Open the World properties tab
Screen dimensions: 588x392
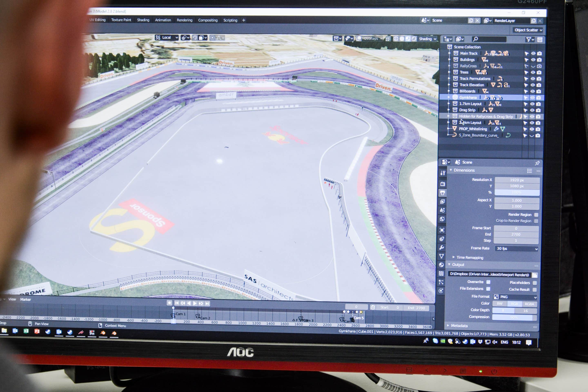coord(442,219)
